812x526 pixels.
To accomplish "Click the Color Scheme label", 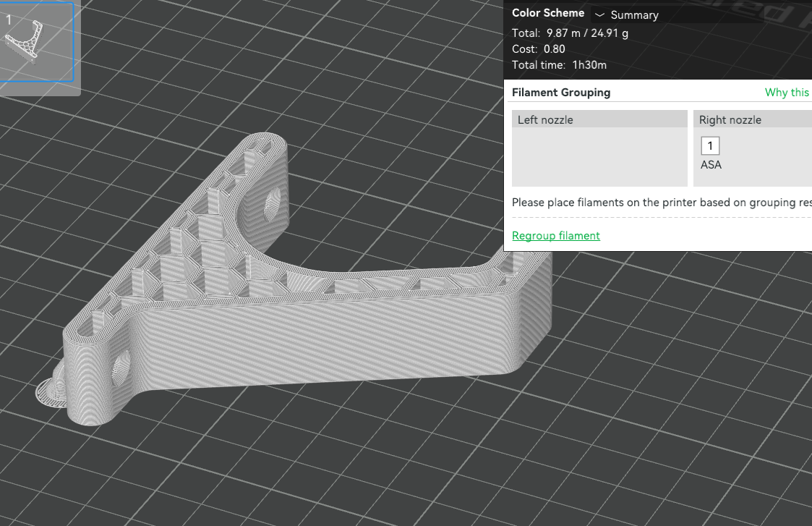I will point(548,13).
